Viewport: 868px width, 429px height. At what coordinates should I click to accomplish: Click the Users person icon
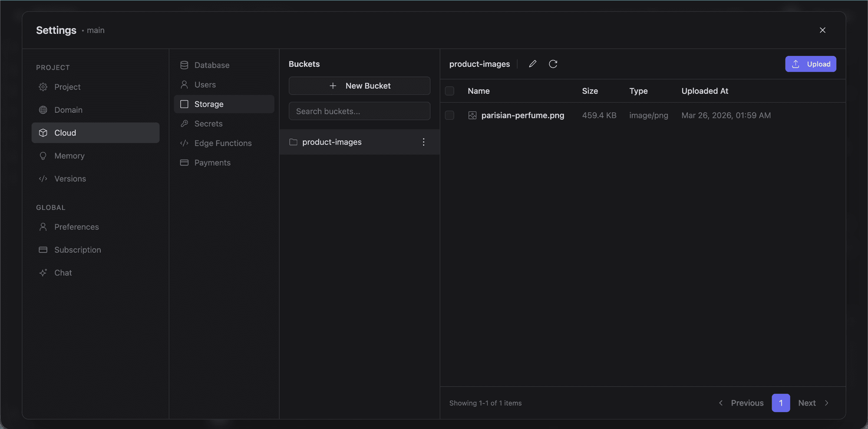(x=184, y=85)
